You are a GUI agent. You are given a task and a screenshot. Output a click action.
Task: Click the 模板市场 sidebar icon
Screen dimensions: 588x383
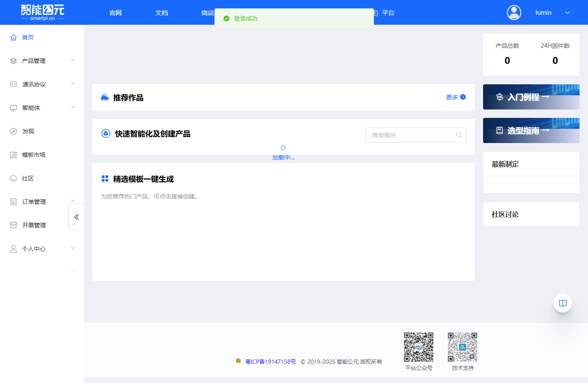(13, 154)
